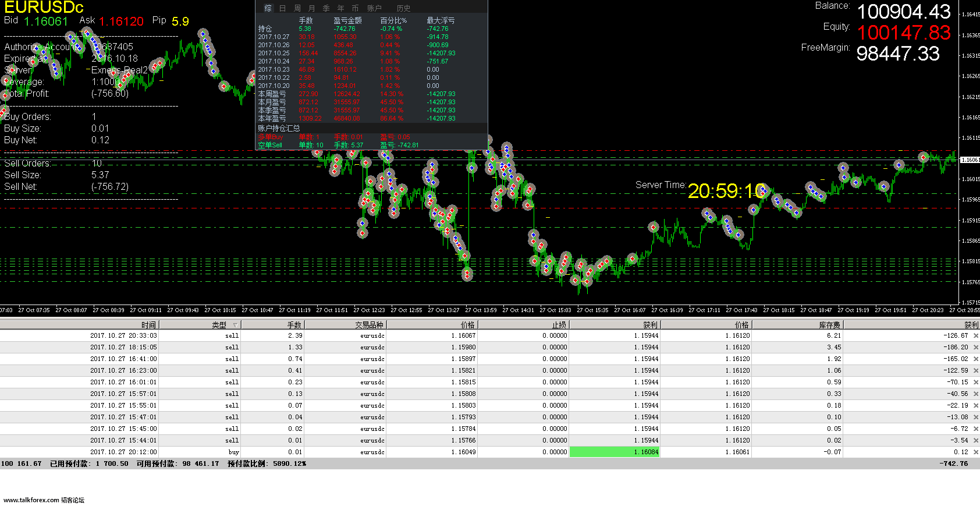The width and height of the screenshot is (980, 506).
Task: Click the EURUSDc symbol title
Action: point(44,7)
